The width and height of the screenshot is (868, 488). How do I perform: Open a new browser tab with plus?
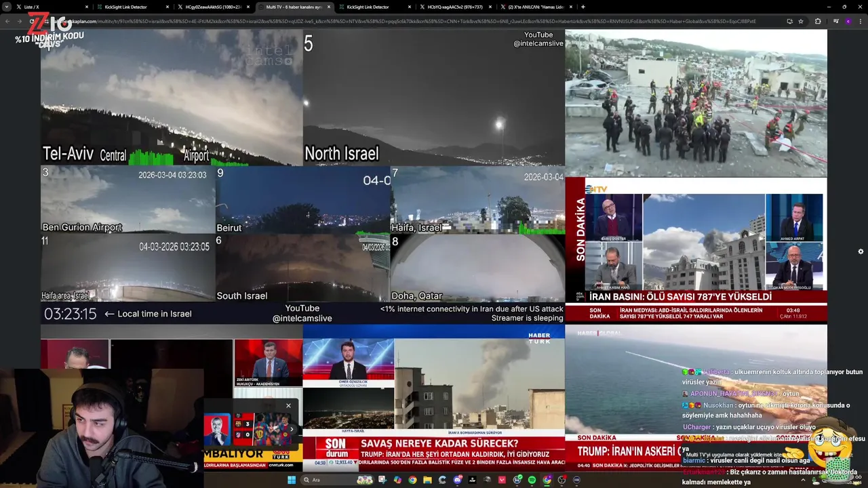(583, 7)
